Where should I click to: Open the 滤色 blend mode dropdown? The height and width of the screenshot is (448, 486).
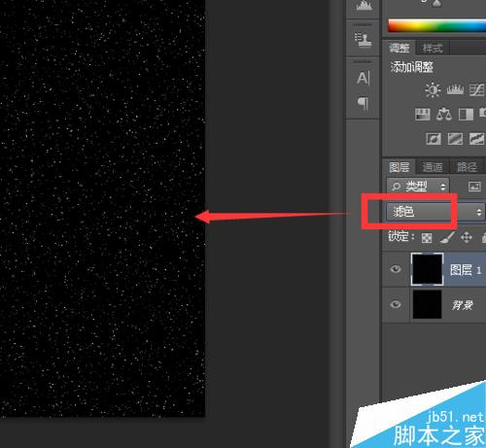[435, 212]
